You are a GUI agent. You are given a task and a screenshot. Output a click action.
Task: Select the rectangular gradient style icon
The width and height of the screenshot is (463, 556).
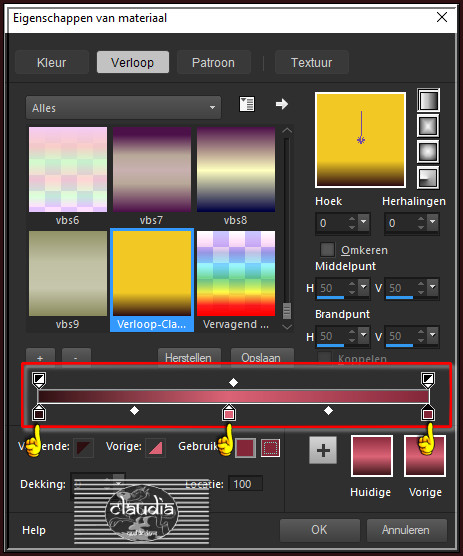pos(428,126)
